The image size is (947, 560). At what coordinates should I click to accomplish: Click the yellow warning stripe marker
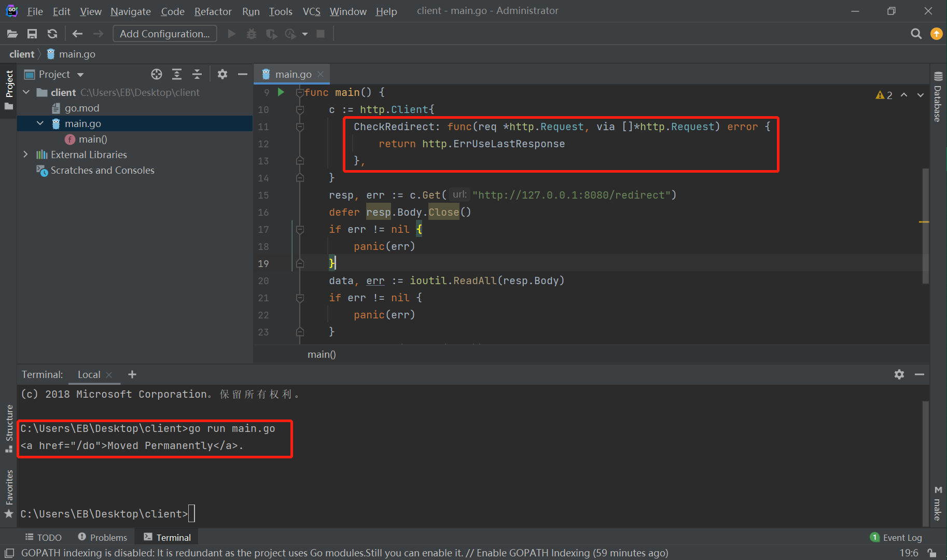(x=924, y=222)
